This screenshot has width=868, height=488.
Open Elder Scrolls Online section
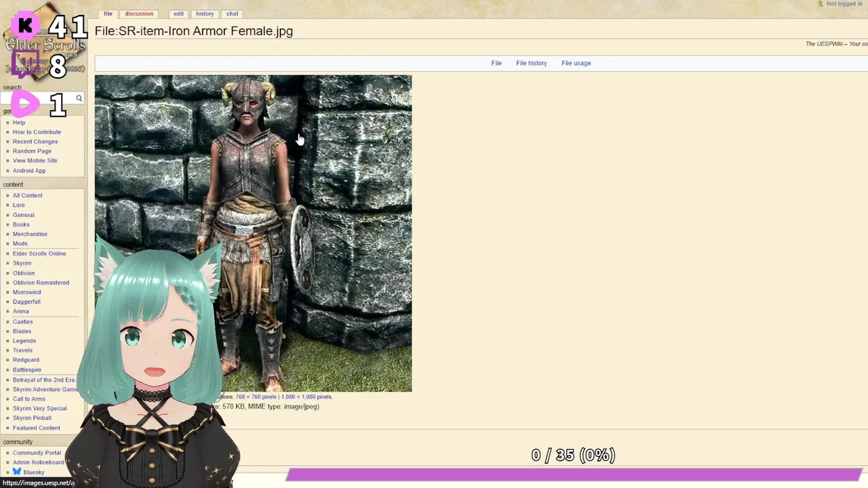tap(39, 253)
